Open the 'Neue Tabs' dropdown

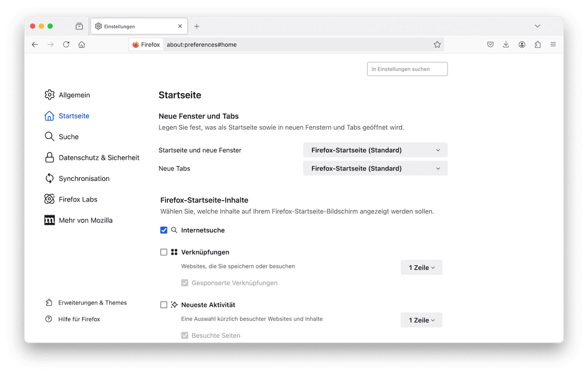(375, 168)
